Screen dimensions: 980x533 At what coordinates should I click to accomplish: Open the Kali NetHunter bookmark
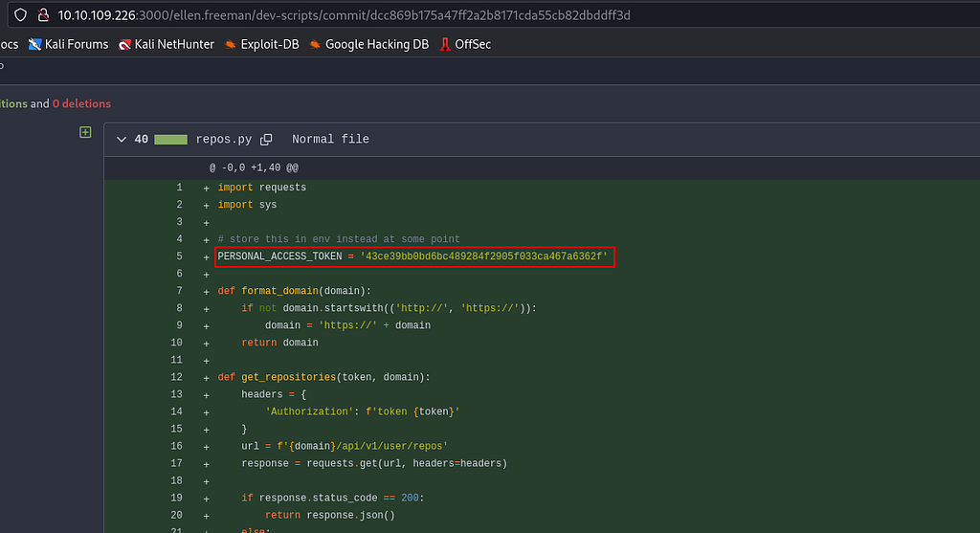coord(167,44)
